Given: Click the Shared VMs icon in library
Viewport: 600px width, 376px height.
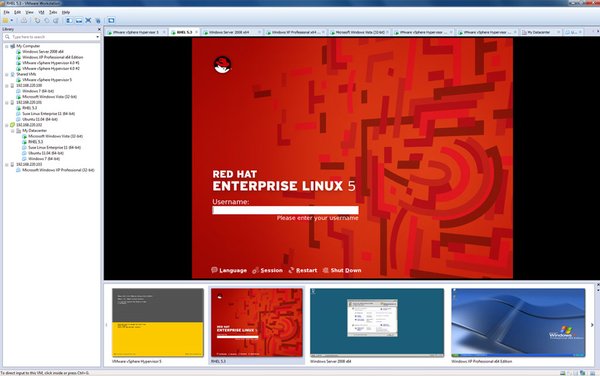Looking at the screenshot, I should tap(13, 74).
